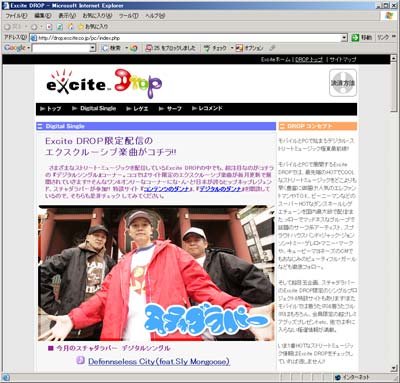400x383 pixels.
Task: Open the View (表示) menu
Action: tap(67, 16)
